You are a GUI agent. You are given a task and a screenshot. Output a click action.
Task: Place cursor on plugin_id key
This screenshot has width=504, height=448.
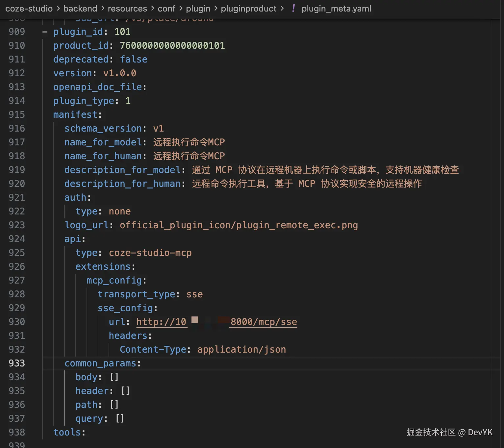[78, 32]
